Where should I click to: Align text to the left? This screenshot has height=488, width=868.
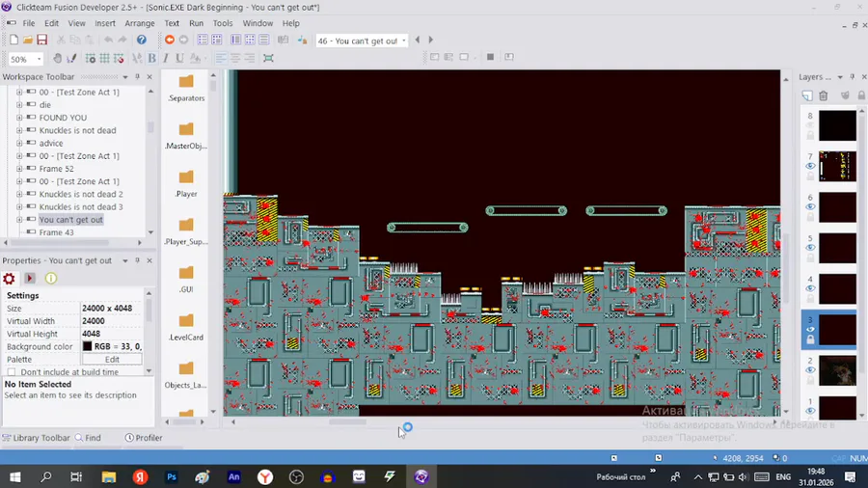coord(220,58)
